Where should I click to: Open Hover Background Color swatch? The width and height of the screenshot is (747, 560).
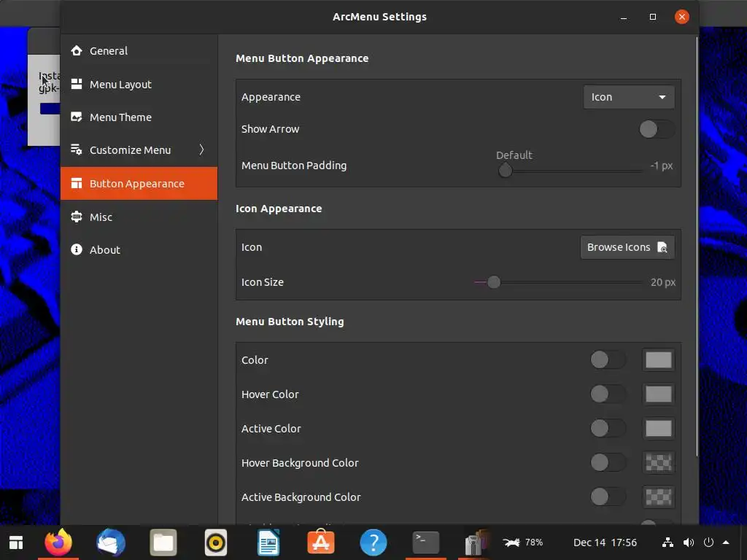click(x=659, y=463)
